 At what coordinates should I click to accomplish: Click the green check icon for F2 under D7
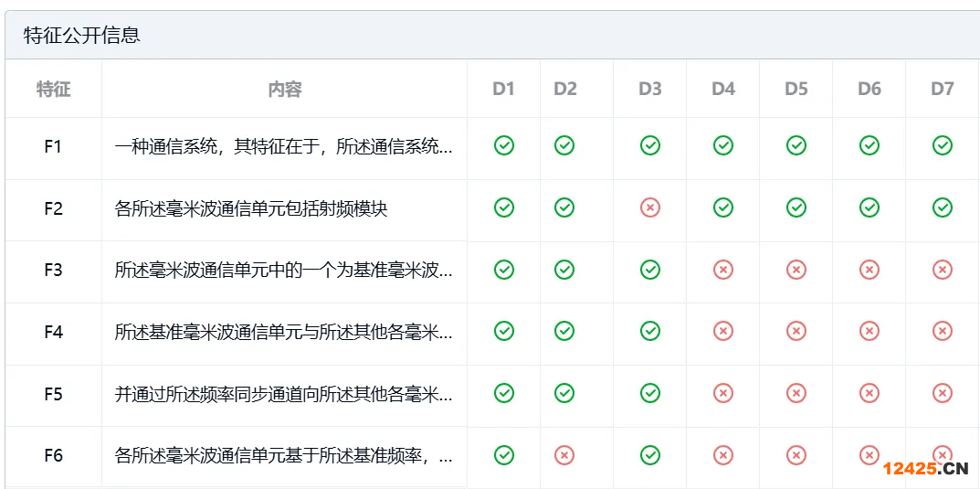coord(943,207)
